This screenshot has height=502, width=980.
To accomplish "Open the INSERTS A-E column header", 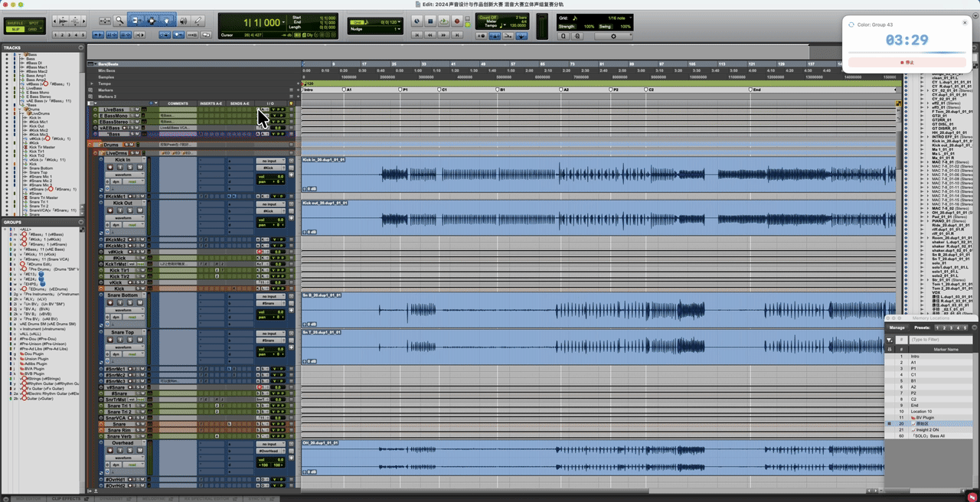I will coord(211,103).
